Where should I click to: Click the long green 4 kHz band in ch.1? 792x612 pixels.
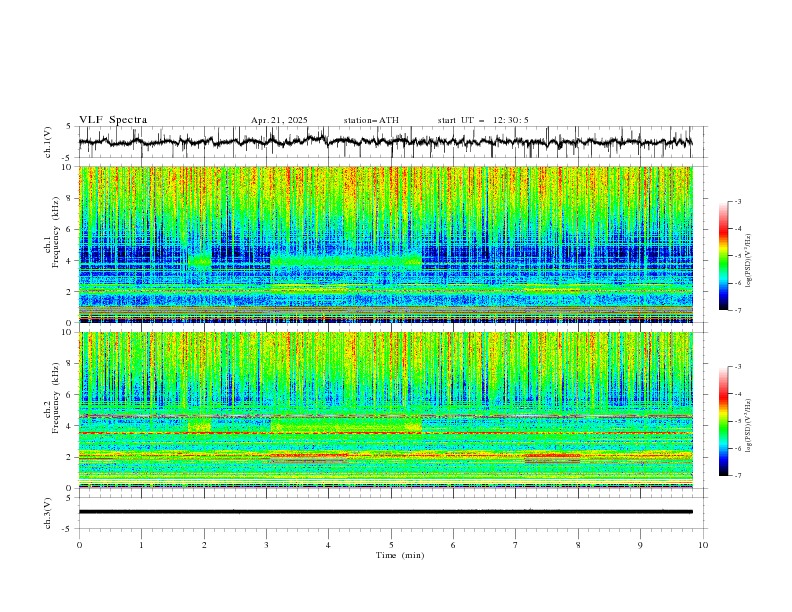click(x=346, y=261)
